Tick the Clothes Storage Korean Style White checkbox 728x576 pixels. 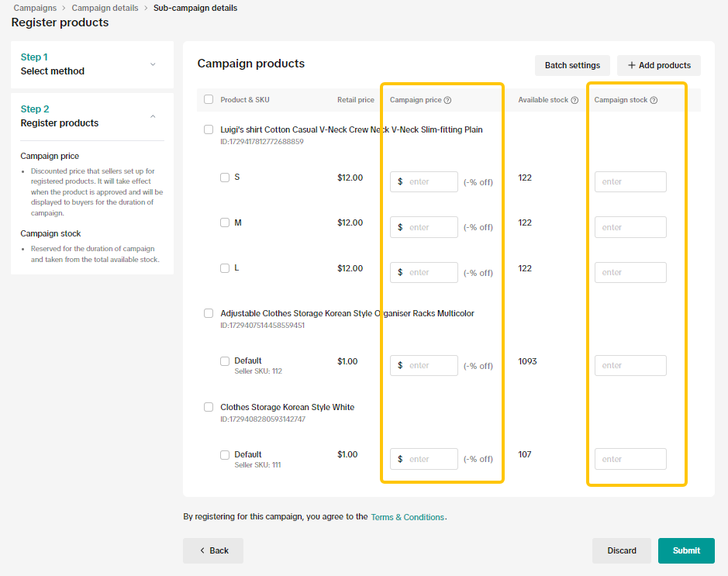click(x=209, y=407)
